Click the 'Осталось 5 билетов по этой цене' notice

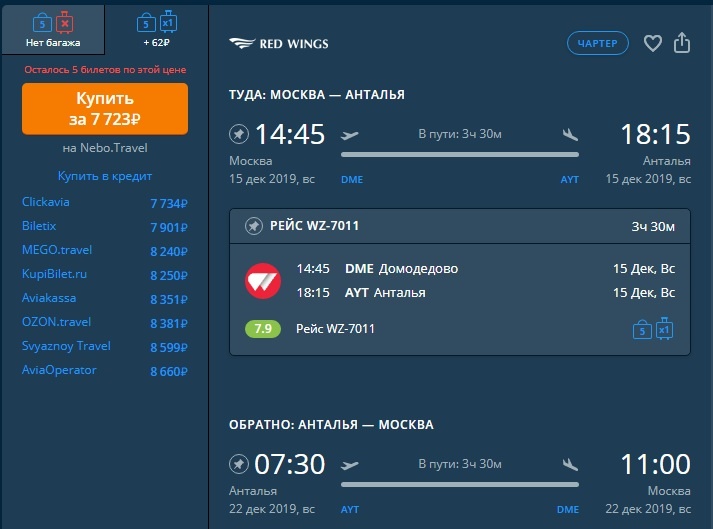point(105,70)
